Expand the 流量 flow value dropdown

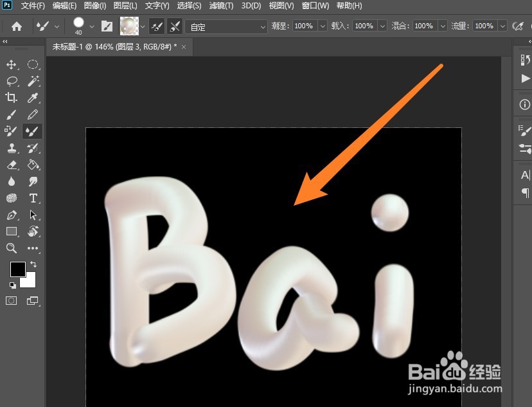tap(503, 26)
